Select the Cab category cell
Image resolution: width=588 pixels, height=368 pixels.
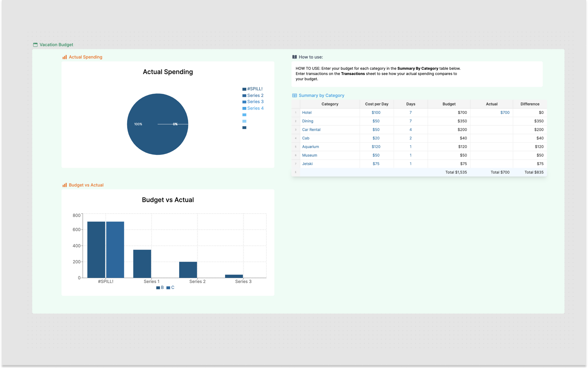[x=330, y=138]
